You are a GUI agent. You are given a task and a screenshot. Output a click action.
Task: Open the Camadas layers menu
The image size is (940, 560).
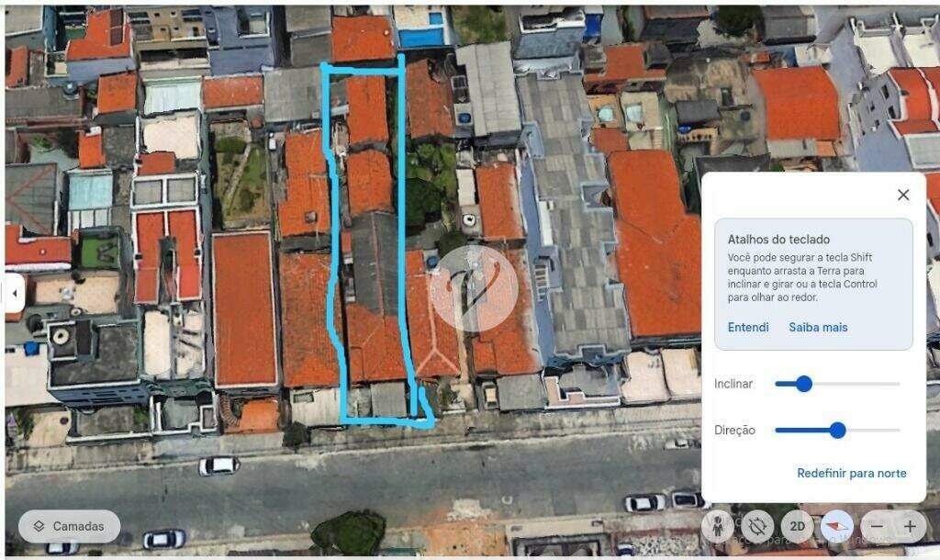70,526
